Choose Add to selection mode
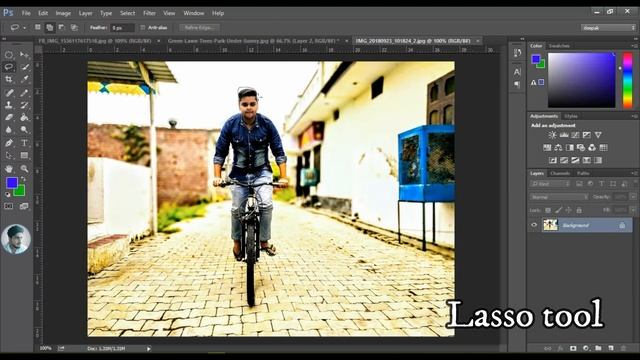Screen dimensions: 640x360 click(50, 27)
